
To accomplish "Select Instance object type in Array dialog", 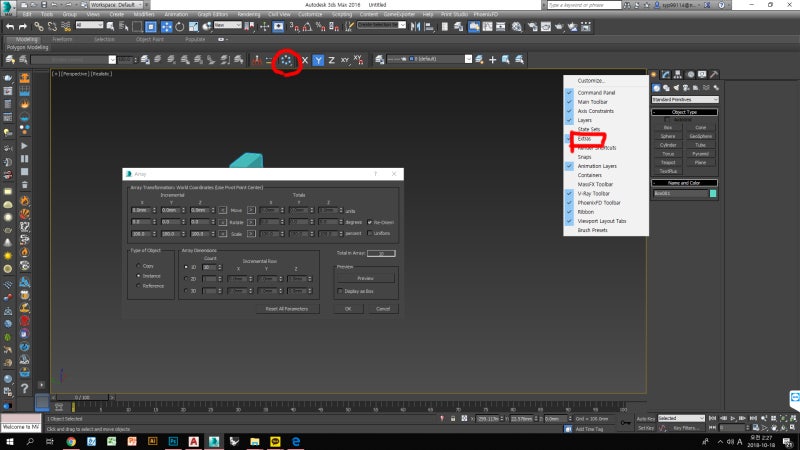I will [x=138, y=276].
